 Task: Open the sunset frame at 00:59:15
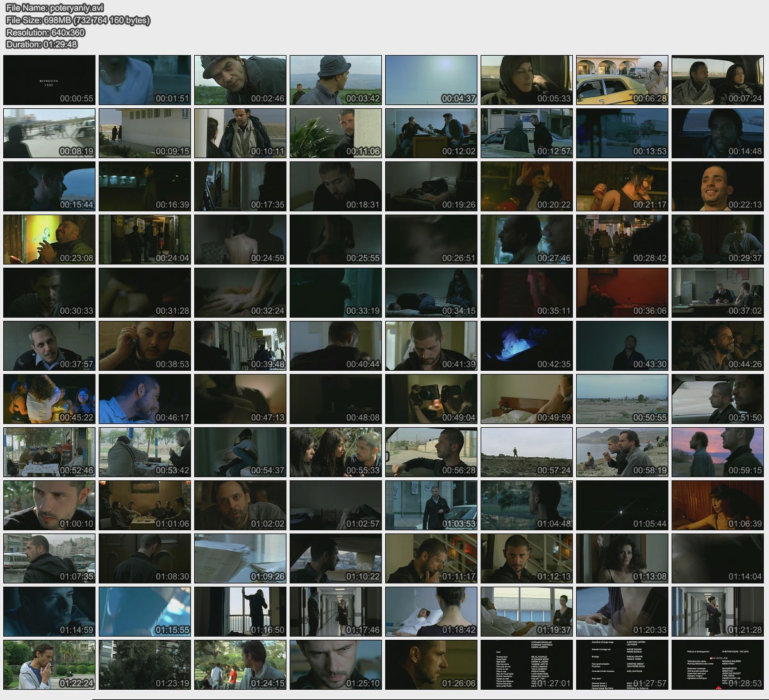tap(718, 452)
